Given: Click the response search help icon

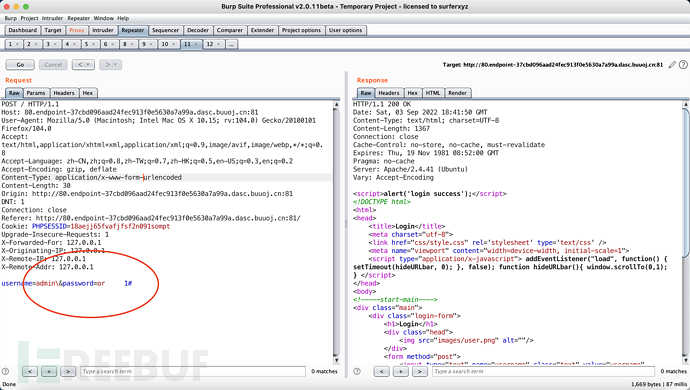Looking at the screenshot, I should [357, 371].
